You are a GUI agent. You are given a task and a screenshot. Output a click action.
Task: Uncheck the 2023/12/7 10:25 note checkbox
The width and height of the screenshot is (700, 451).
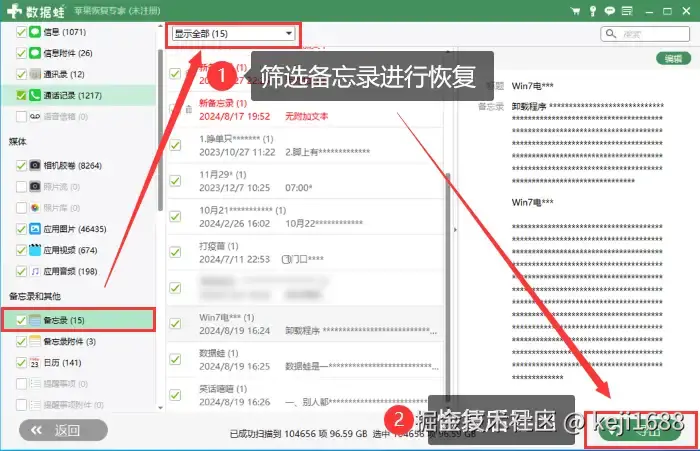click(x=175, y=181)
